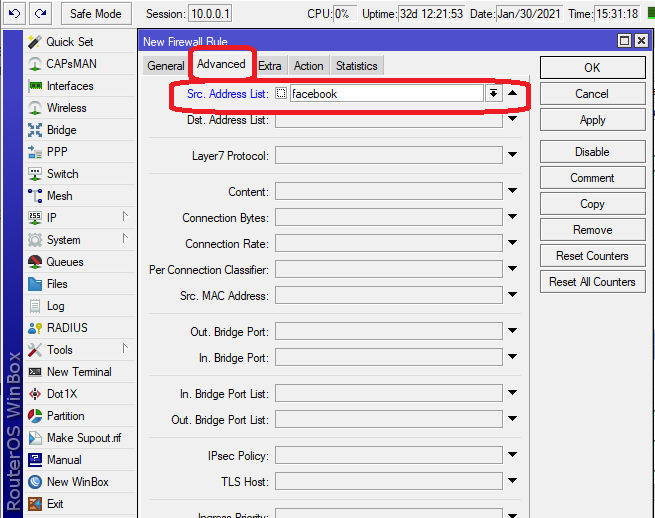The width and height of the screenshot is (655, 518).
Task: Close the New Firewall Rule window
Action: coord(641,41)
